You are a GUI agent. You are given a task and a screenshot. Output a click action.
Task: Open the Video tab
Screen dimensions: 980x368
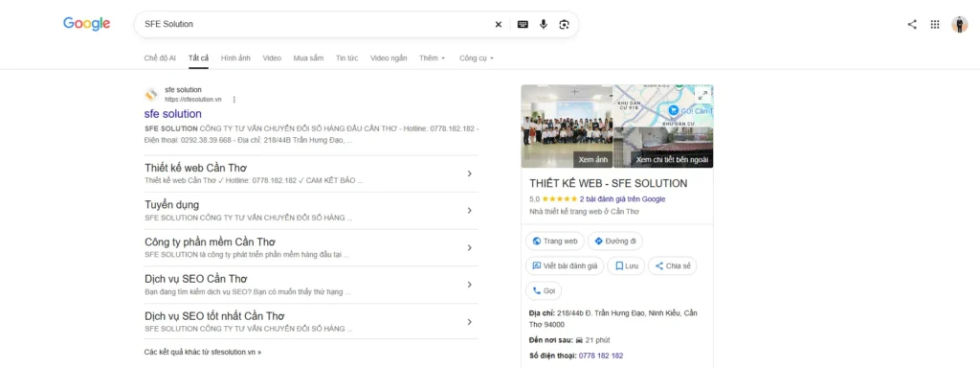tap(272, 58)
